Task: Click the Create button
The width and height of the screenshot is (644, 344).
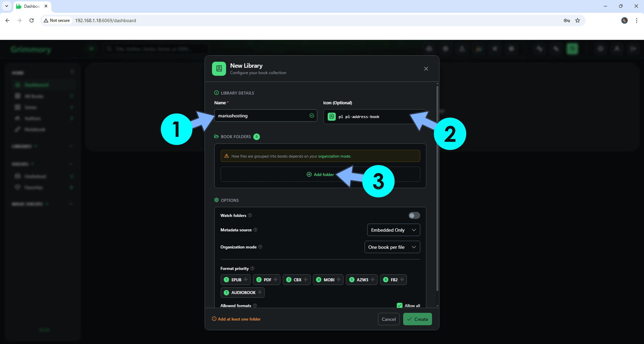Action: click(417, 319)
